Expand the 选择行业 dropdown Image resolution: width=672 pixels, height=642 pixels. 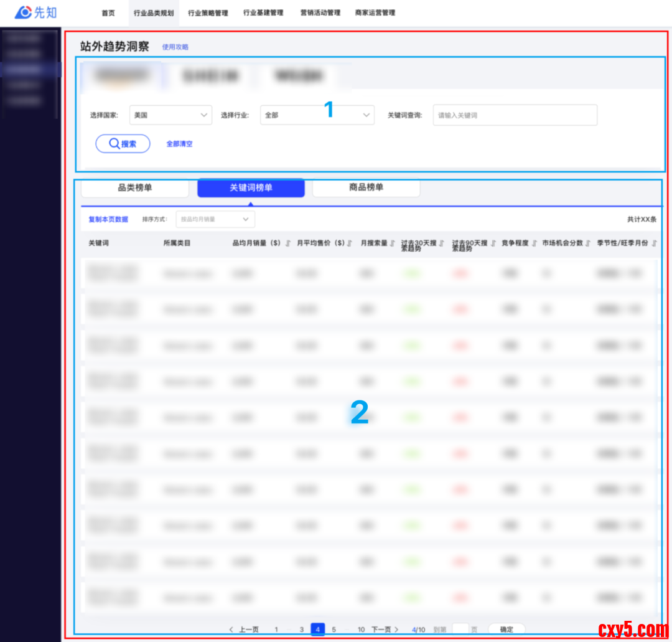click(x=317, y=115)
